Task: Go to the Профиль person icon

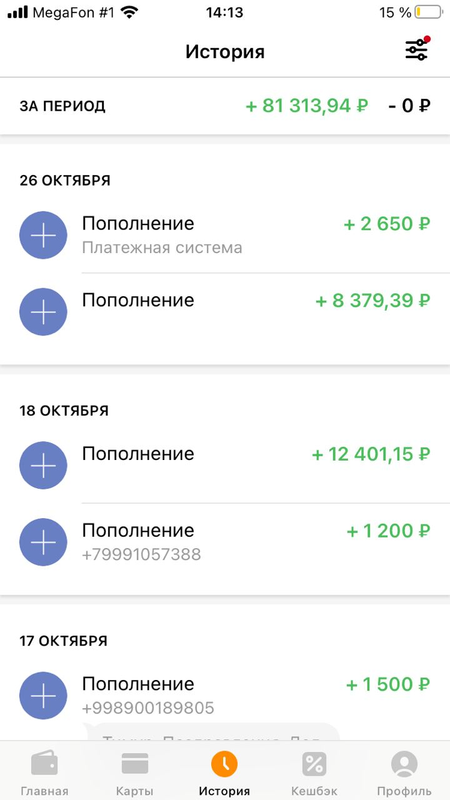Action: [x=404, y=764]
